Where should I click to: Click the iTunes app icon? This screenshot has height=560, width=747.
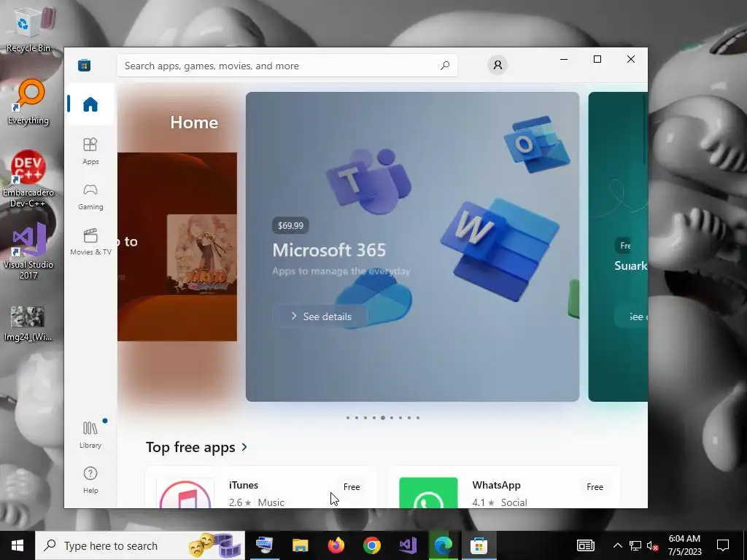[185, 494]
